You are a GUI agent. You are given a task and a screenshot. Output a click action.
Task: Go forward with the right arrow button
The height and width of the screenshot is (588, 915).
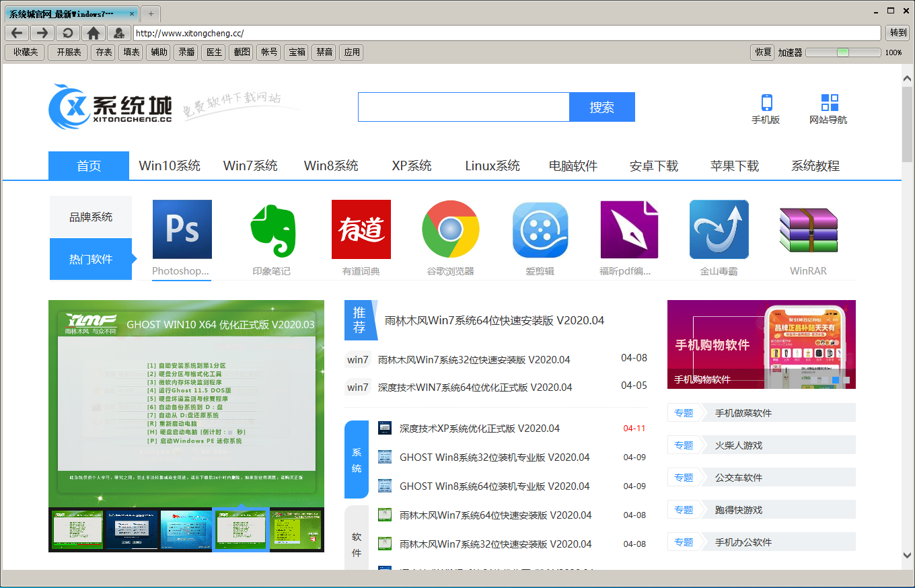coord(42,33)
